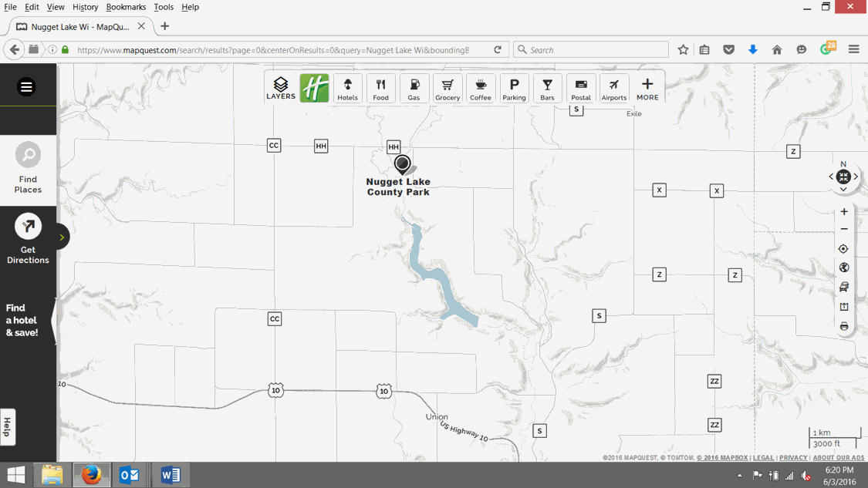Open the History menu

click(85, 7)
